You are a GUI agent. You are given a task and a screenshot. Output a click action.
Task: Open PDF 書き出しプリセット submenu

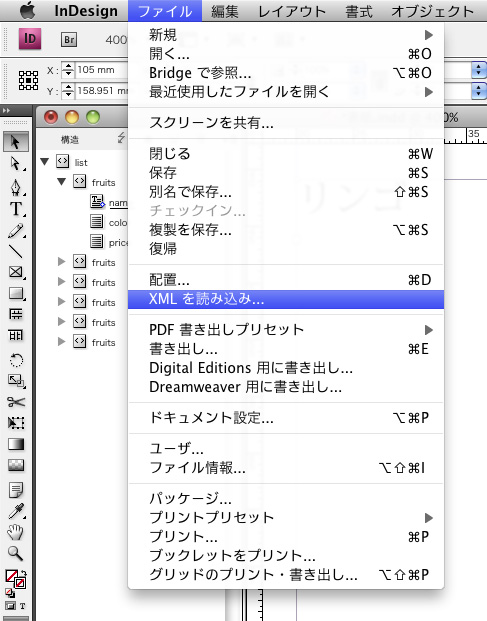(286, 330)
